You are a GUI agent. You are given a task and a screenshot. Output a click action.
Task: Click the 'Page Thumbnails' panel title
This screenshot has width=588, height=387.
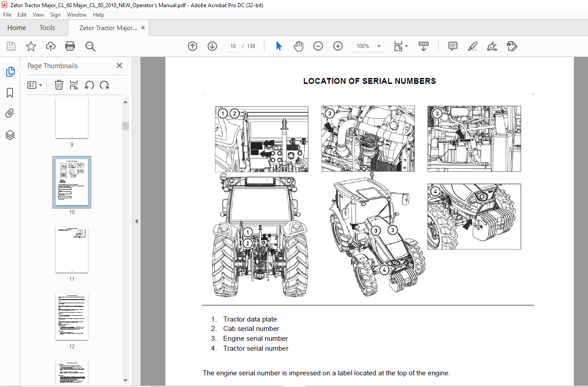click(x=53, y=66)
